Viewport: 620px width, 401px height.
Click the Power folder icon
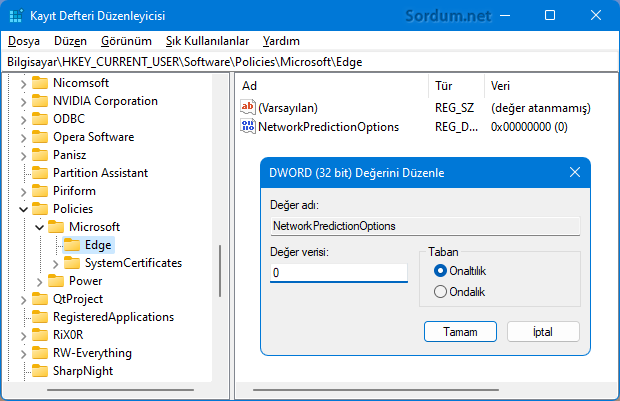(56, 281)
